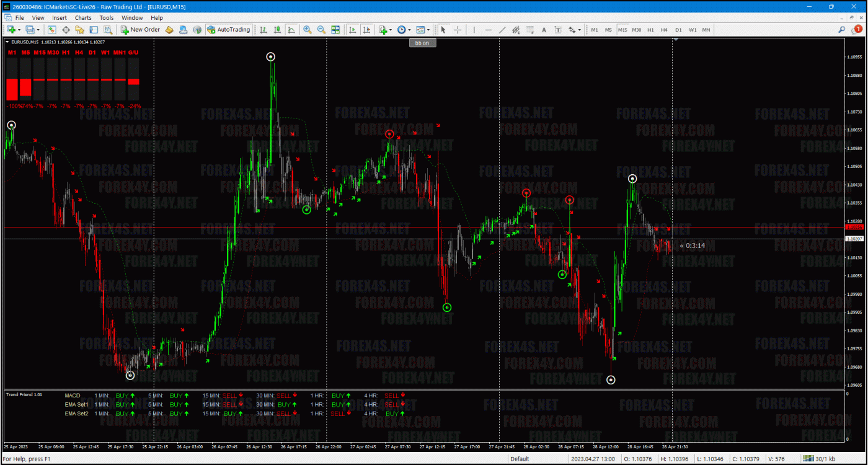Viewport: 868px width, 465px height.
Task: Open the Charts menu
Action: (82, 17)
